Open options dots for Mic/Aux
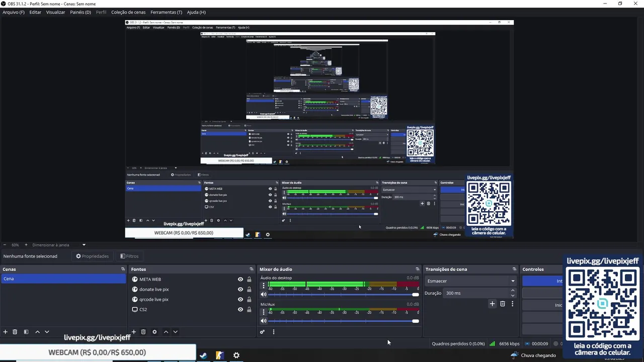 coord(263,312)
